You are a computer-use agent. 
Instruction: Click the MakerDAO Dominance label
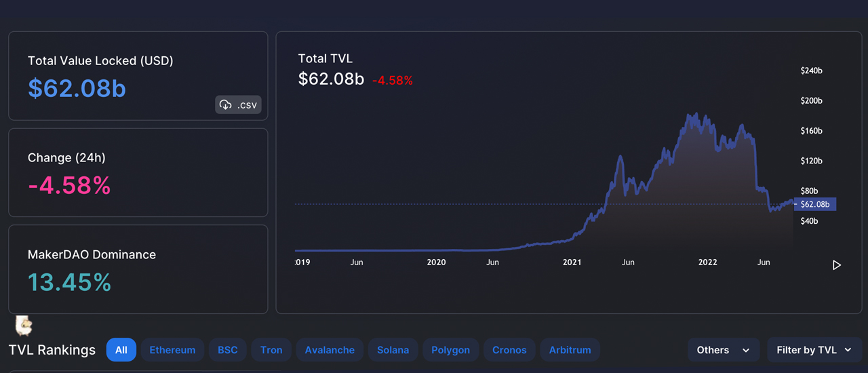92,254
